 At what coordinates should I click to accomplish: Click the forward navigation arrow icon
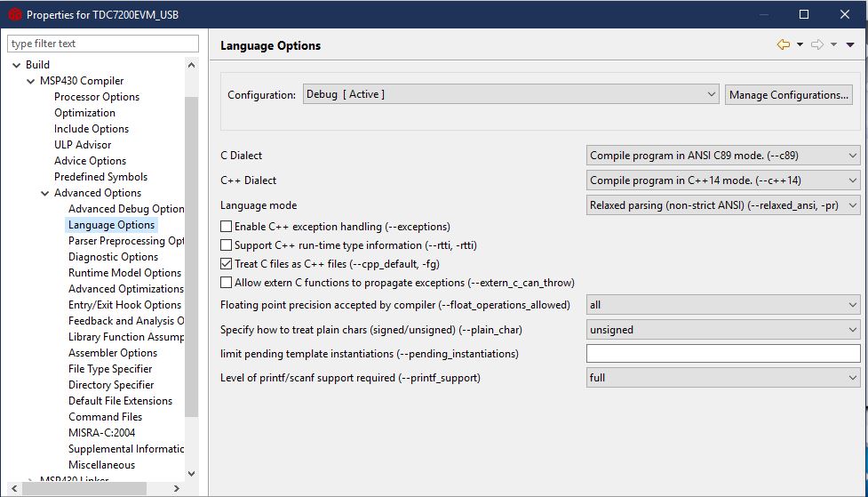point(817,44)
